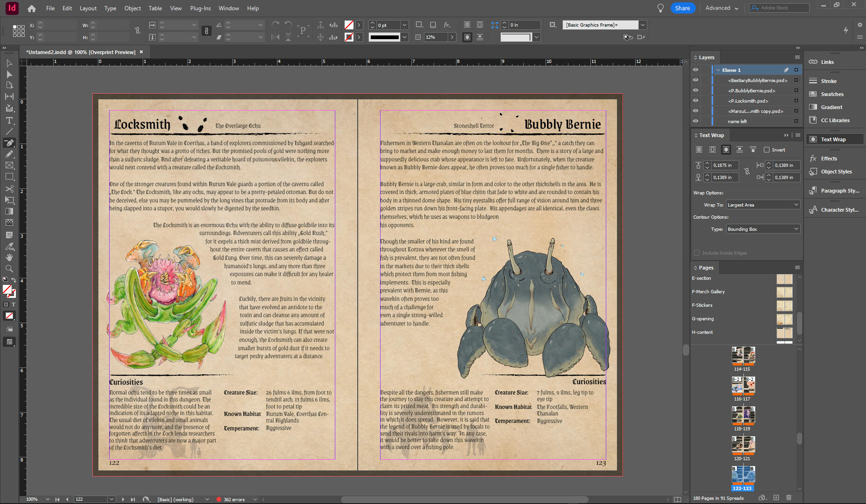Viewport: 866px width, 504px height.
Task: Open the Object menu
Action: click(x=132, y=8)
